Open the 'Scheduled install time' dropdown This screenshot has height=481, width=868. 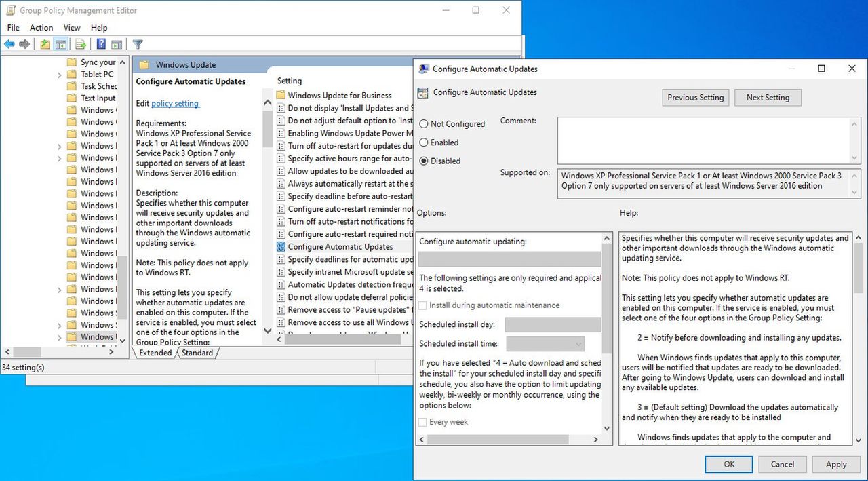(x=545, y=344)
